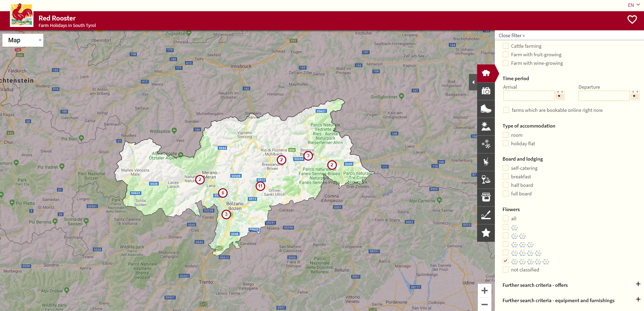
Task: Open the Arrival date calendar picker
Action: pos(560,95)
